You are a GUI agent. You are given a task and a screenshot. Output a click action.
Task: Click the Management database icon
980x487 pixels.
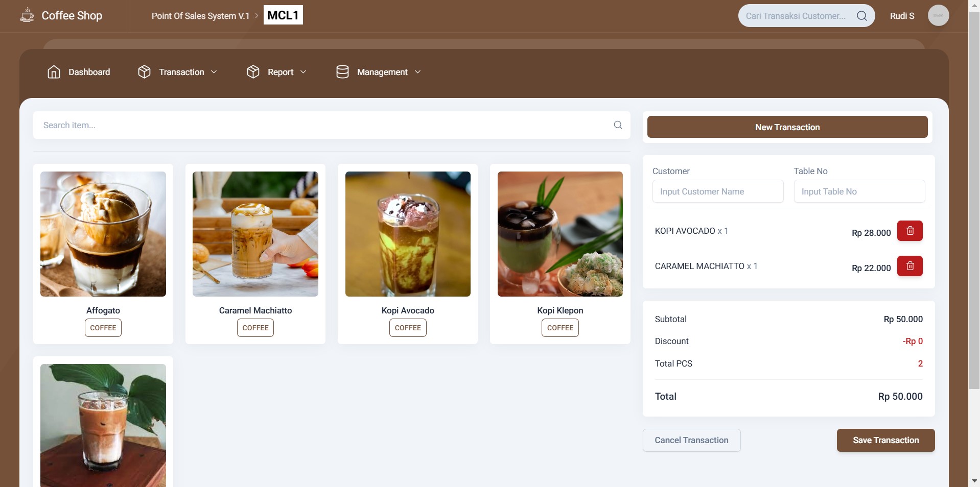point(342,72)
